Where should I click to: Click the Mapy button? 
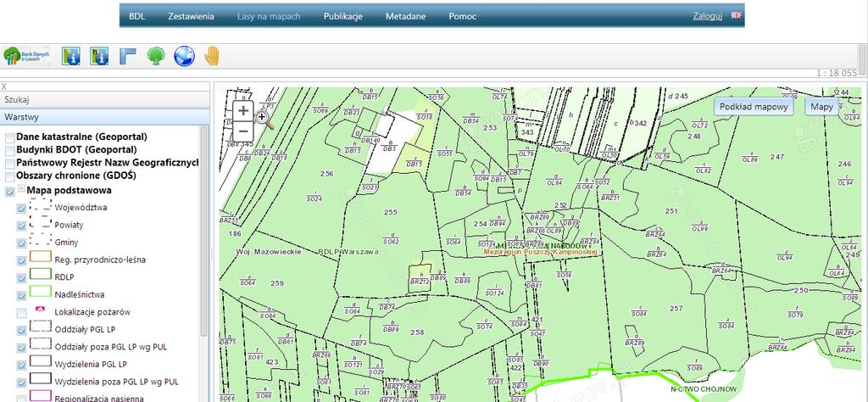[x=821, y=106]
